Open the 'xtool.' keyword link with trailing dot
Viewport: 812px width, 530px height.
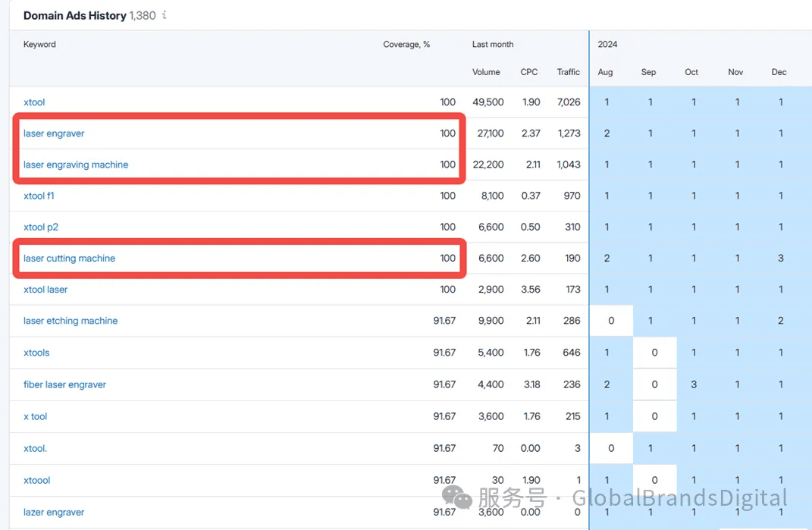pyautogui.click(x=35, y=448)
